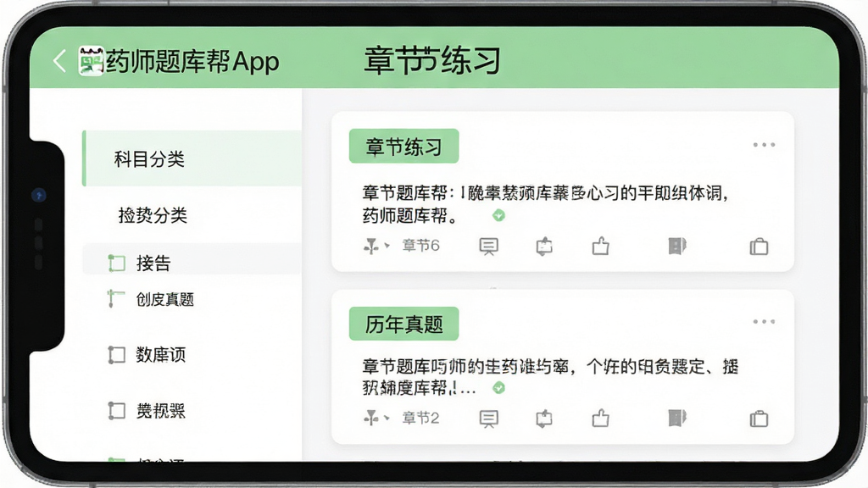Bookmark the card labeled 章节2
Screen dimensions: 868x488
point(677,419)
